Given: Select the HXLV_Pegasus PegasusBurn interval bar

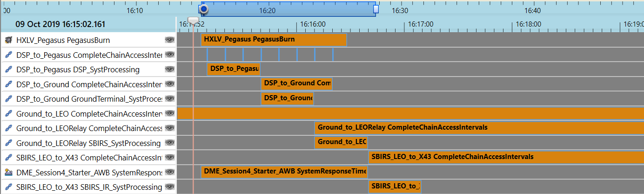Looking at the screenshot, I should [x=274, y=40].
